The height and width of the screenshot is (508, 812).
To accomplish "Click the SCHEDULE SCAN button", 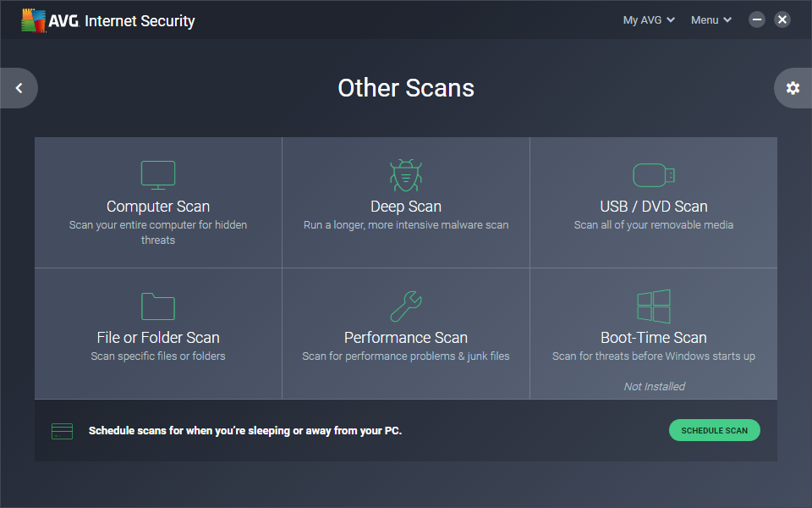I will coord(714,430).
